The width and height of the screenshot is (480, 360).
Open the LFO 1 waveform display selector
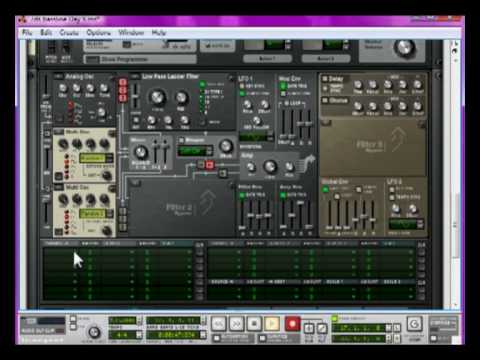pyautogui.click(x=256, y=137)
